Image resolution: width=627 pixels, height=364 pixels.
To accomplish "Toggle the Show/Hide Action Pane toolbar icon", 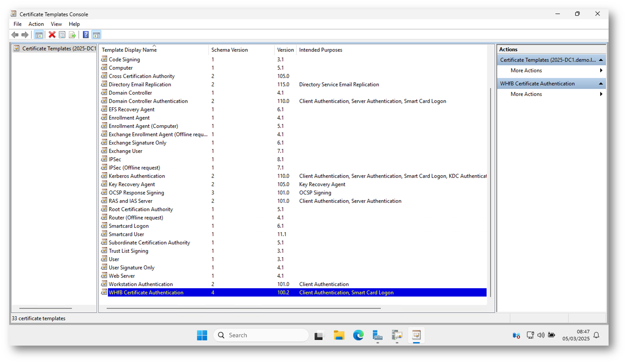I will [96, 35].
